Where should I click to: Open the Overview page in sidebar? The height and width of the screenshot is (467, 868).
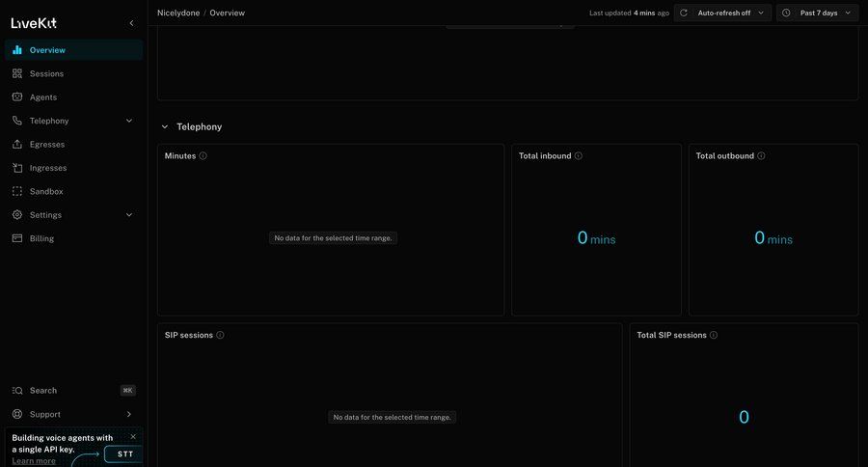point(73,50)
